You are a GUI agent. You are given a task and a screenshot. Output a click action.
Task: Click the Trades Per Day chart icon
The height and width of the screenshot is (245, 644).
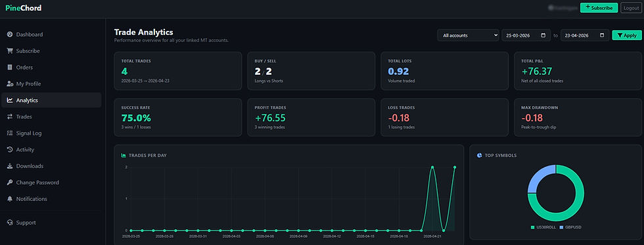[x=124, y=156]
